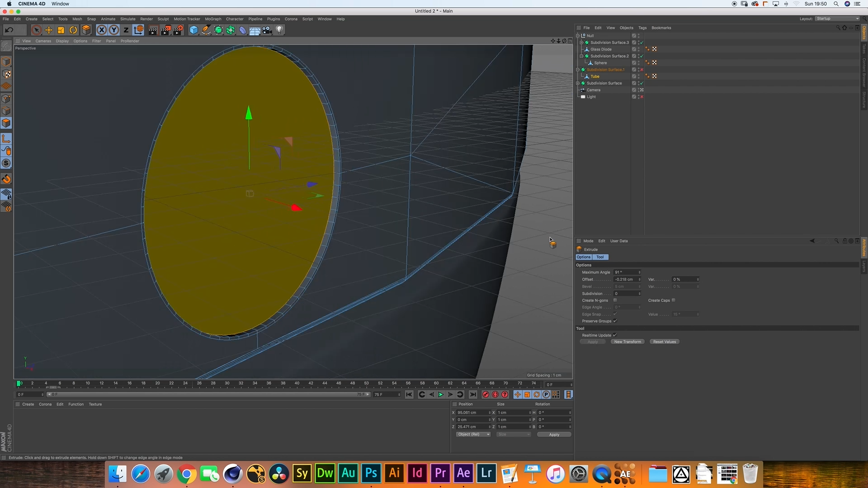Image resolution: width=868 pixels, height=488 pixels.
Task: Click the Undo arrow icon
Action: point(9,30)
